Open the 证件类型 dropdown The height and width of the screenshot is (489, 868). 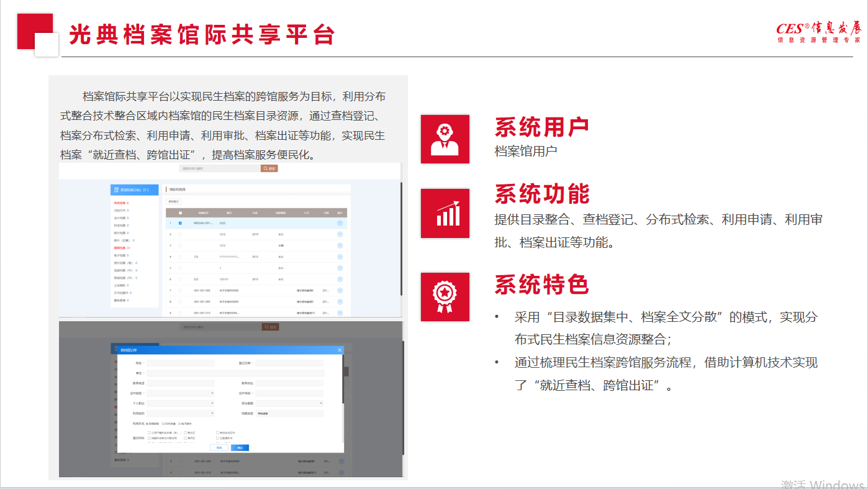[181, 393]
